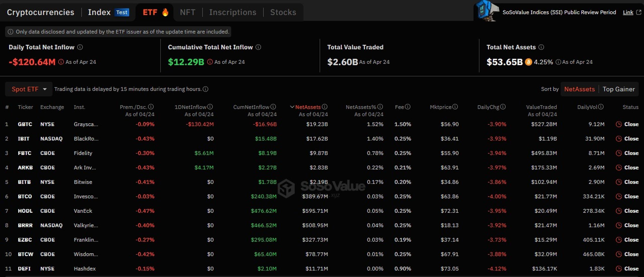Select the EZBC ticker
This screenshot has height=277, width=644.
(x=25, y=240)
